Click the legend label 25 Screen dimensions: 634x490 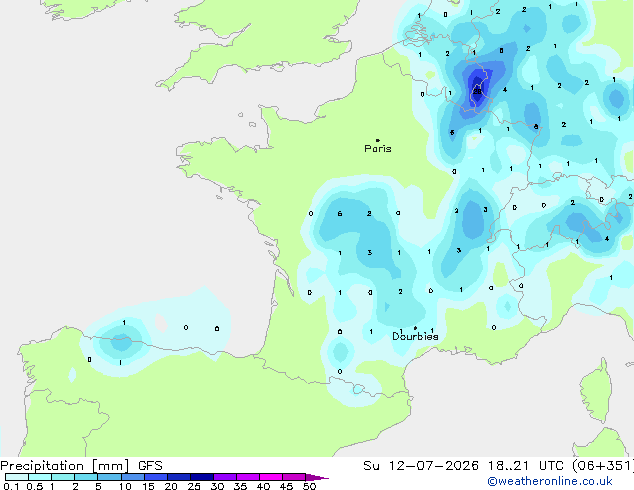[x=194, y=486]
